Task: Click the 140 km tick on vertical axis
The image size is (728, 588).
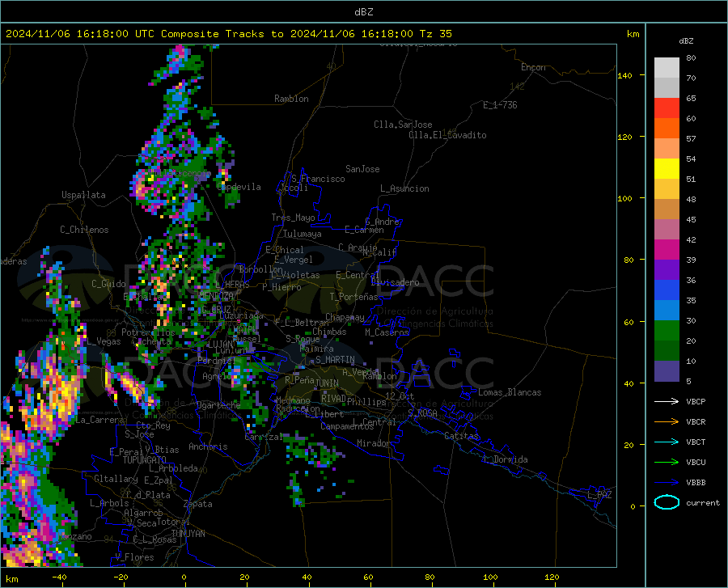Action: click(624, 76)
